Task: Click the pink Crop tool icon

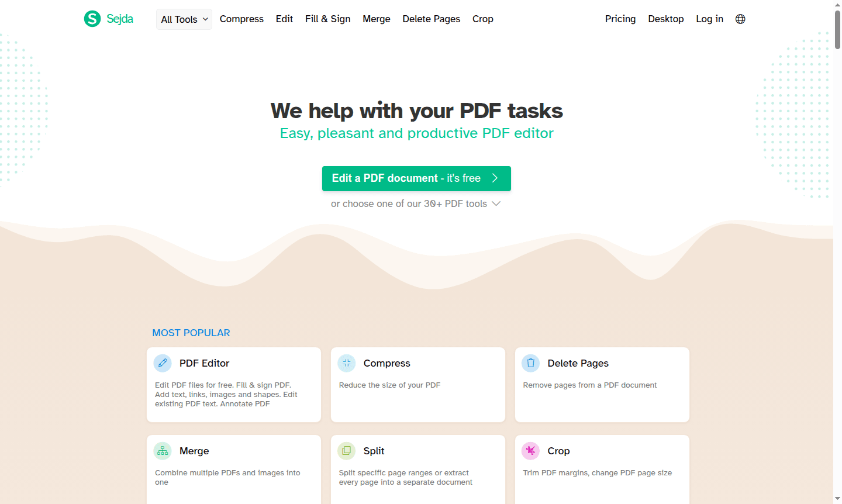Action: coord(531,451)
